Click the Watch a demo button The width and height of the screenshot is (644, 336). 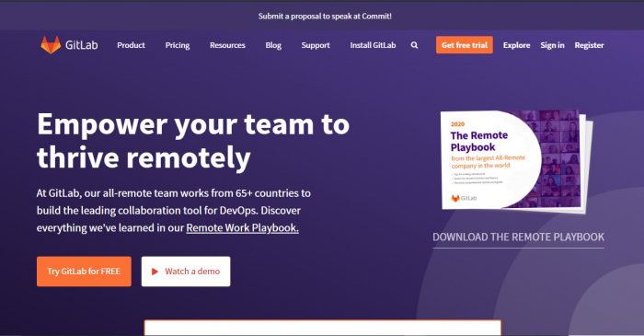pos(186,272)
